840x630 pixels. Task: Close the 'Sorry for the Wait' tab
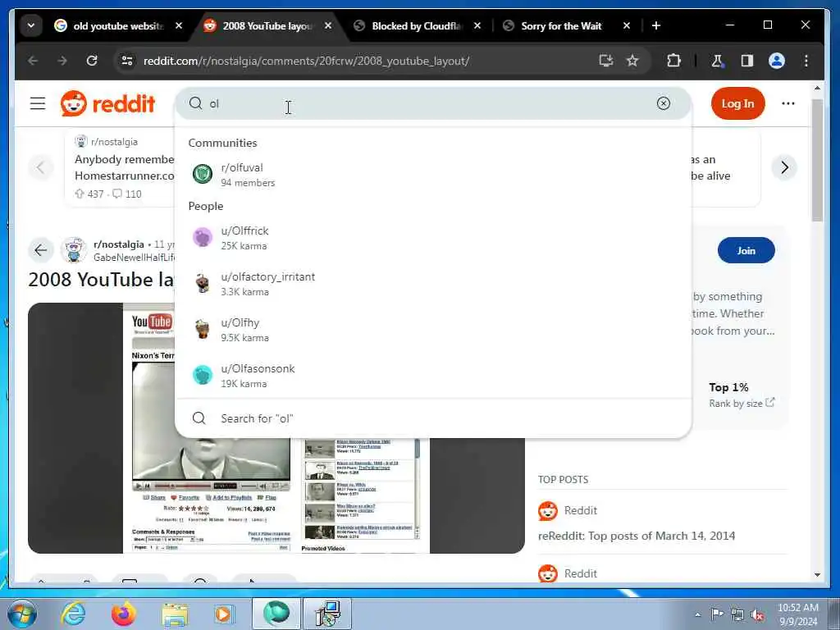click(x=626, y=25)
